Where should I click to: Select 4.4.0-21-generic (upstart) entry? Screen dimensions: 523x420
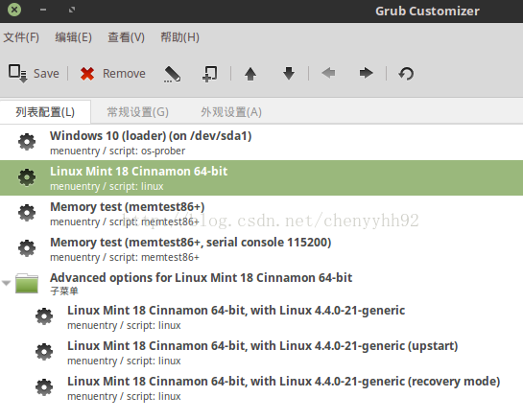click(x=261, y=353)
